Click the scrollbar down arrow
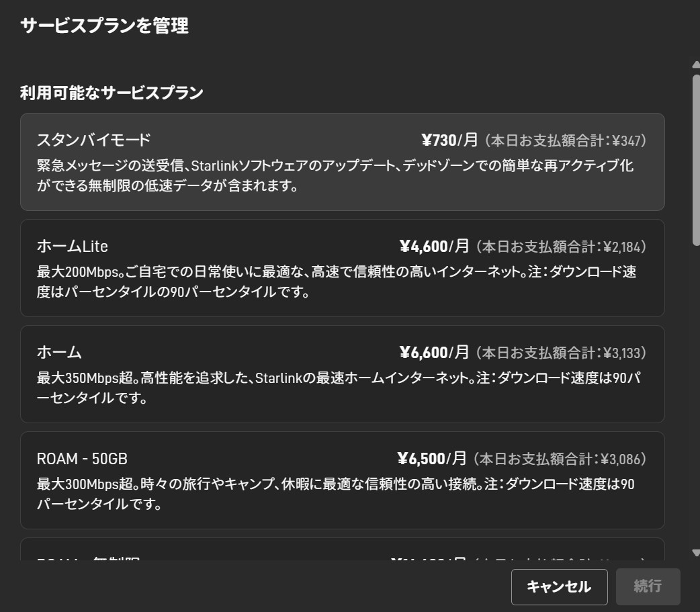Viewport: 700px width, 612px height. click(x=696, y=553)
